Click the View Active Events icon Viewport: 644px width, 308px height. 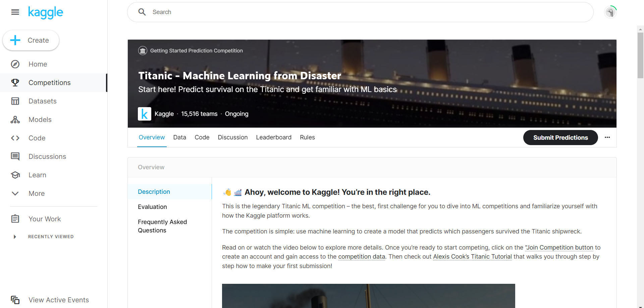point(15,300)
